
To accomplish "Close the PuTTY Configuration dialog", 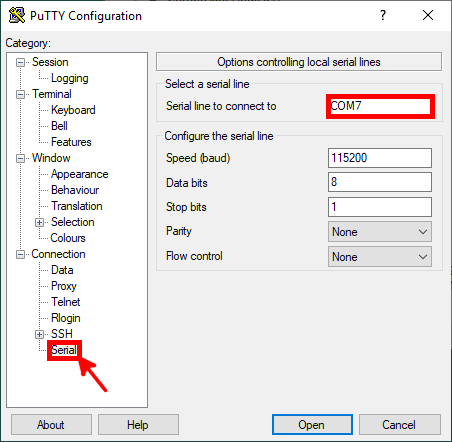I will [428, 15].
